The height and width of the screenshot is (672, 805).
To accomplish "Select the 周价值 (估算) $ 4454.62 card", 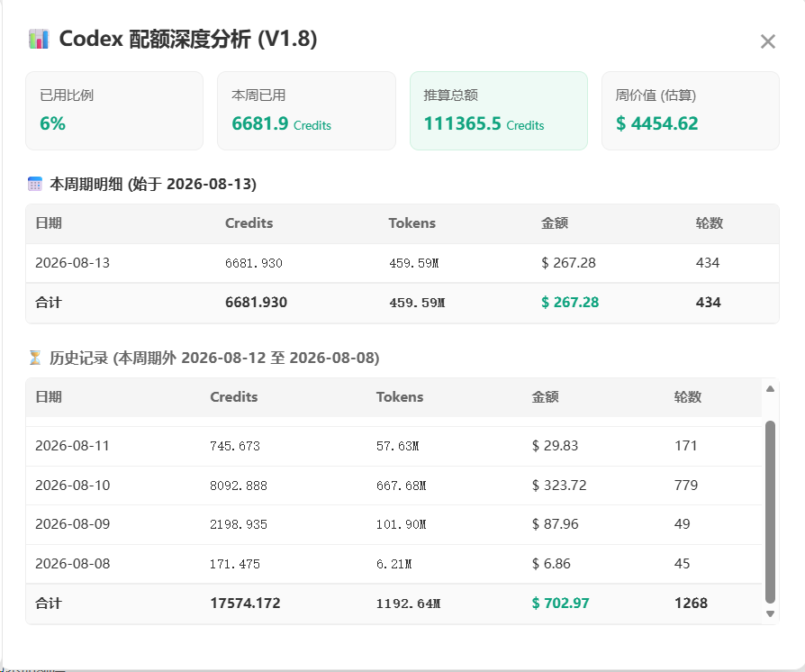I will click(691, 111).
